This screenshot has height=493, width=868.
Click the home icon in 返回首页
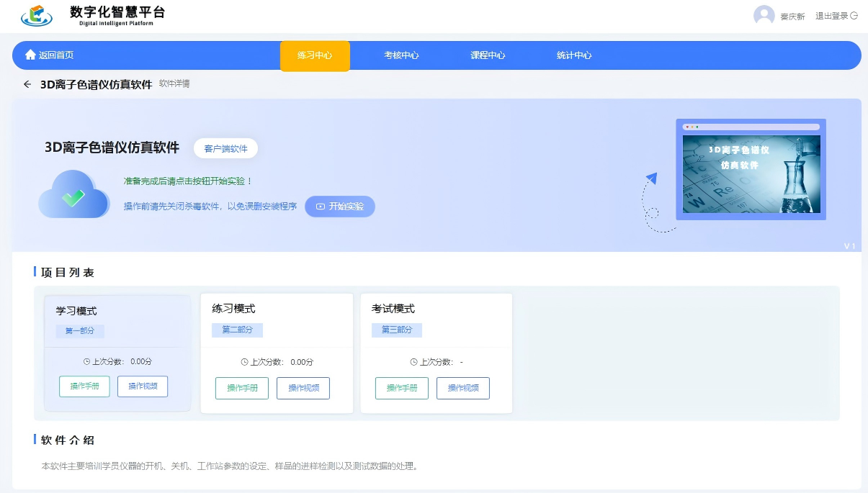tap(30, 55)
